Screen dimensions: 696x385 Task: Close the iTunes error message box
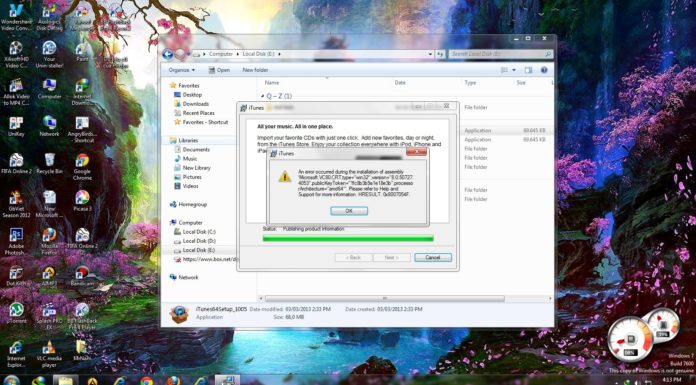click(416, 153)
